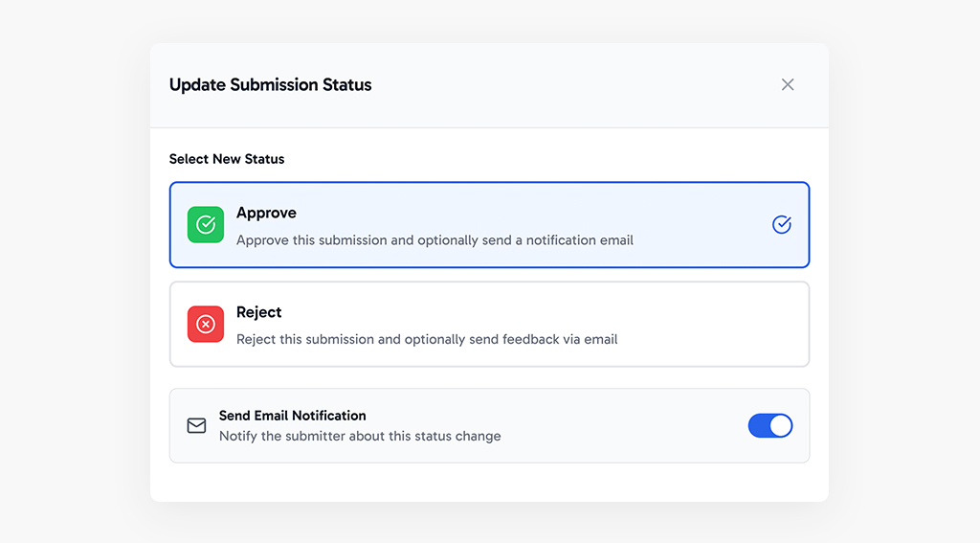This screenshot has width=980, height=543.
Task: Click the green Approve checkmark icon
Action: (x=206, y=225)
